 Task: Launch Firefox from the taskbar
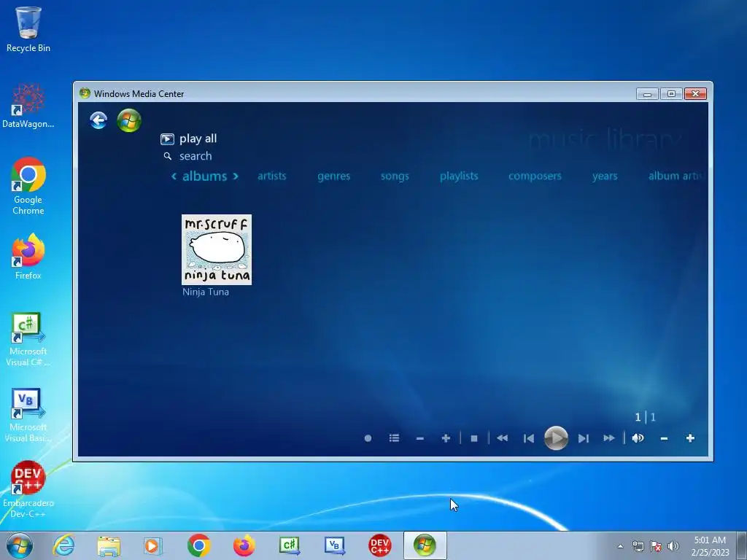point(244,545)
